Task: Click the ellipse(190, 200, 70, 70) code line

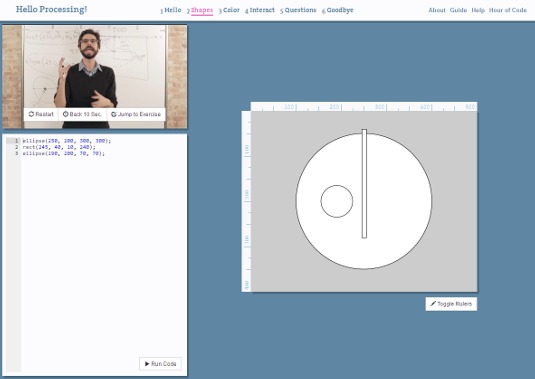Action: pos(63,154)
